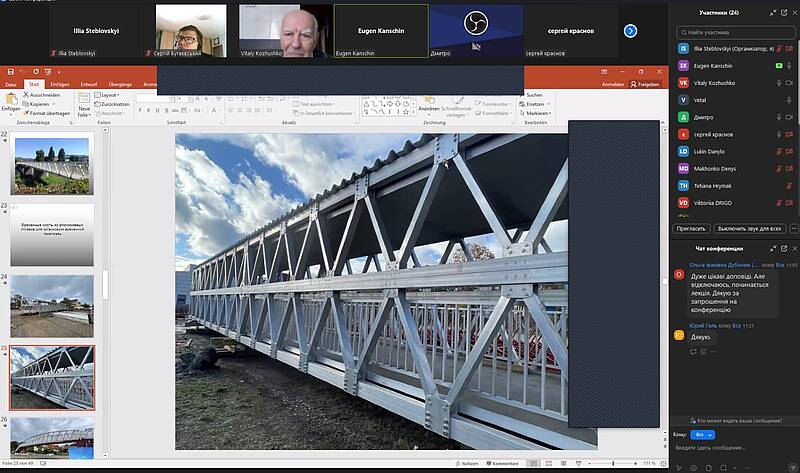Toggle the Kommentare pane
This screenshot has height=473, width=800.
coord(503,463)
